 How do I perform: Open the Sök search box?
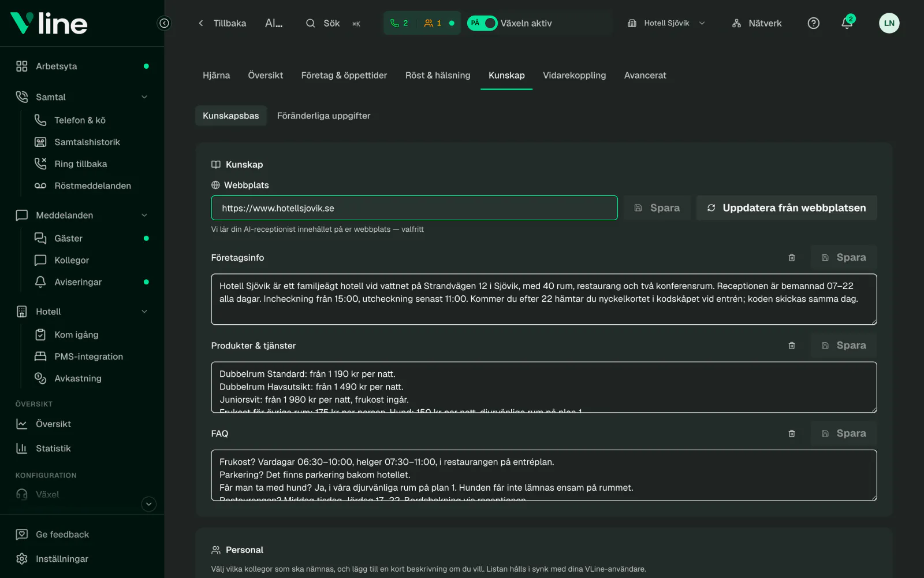pyautogui.click(x=333, y=23)
